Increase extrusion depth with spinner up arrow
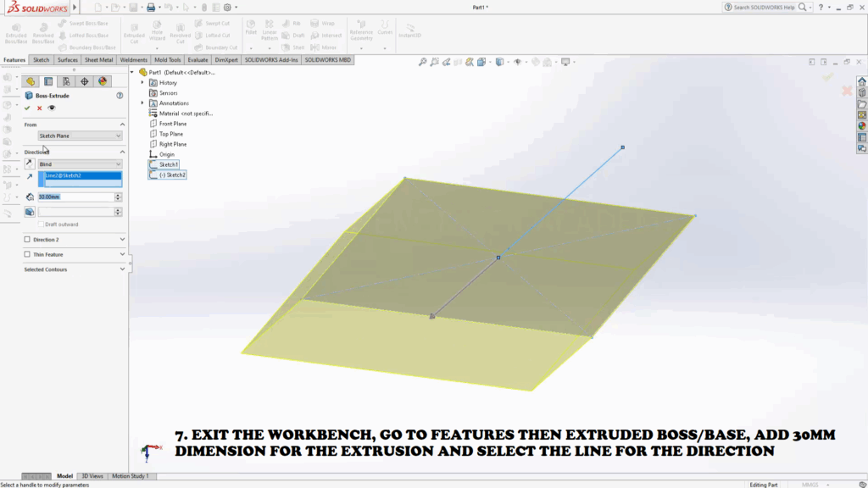 [x=118, y=194]
